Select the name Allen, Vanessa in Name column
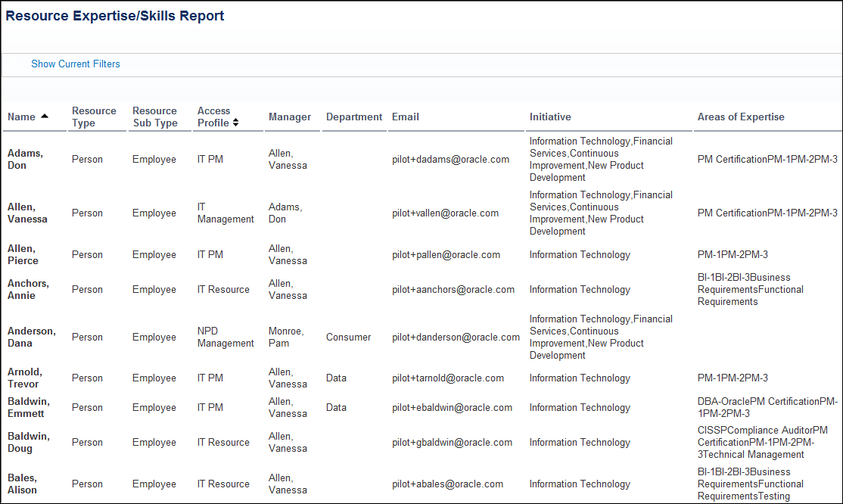The width and height of the screenshot is (843, 504). (x=27, y=213)
